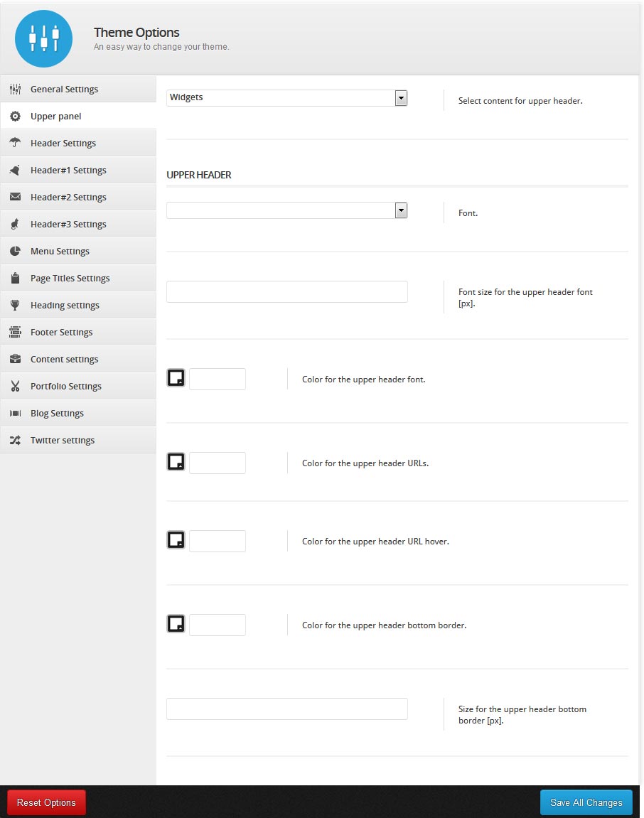Screen dimensions: 644x818
Task: Click the Header#2 Settings envelope icon
Action: coord(15,197)
